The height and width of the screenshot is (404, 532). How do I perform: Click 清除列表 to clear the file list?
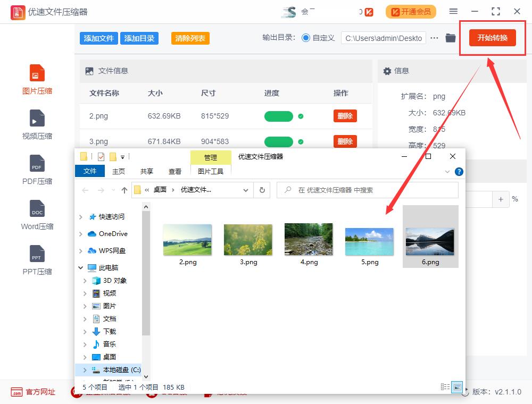[x=190, y=39]
